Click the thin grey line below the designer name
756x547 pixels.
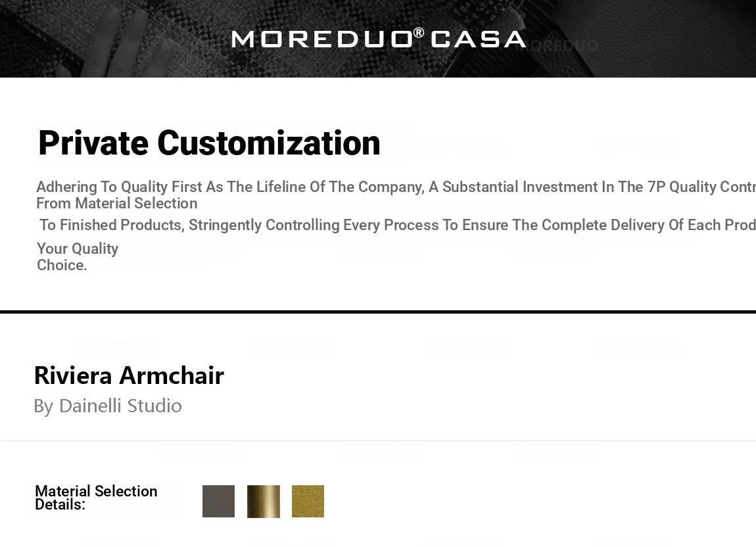click(x=378, y=440)
